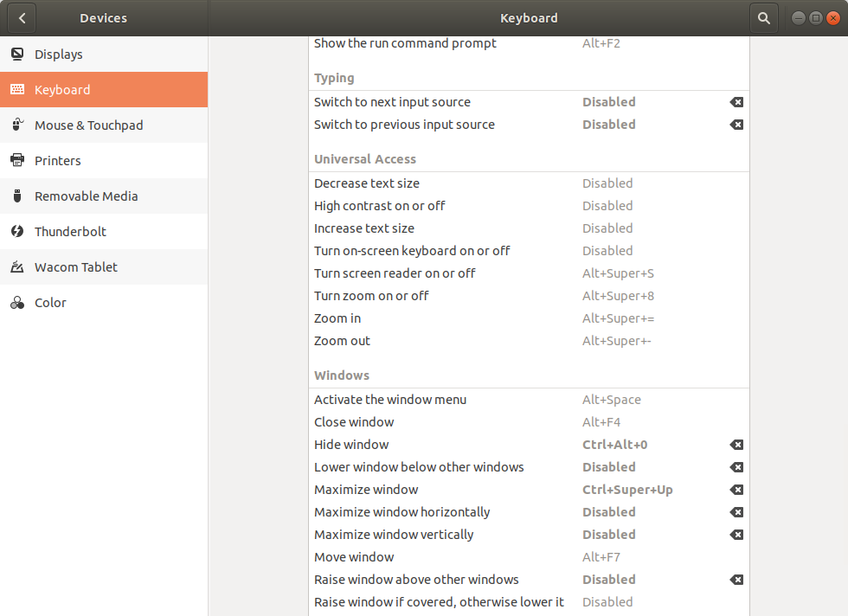Reset the Hide window shortcut with backspace icon
848x616 pixels.
pyautogui.click(x=736, y=445)
